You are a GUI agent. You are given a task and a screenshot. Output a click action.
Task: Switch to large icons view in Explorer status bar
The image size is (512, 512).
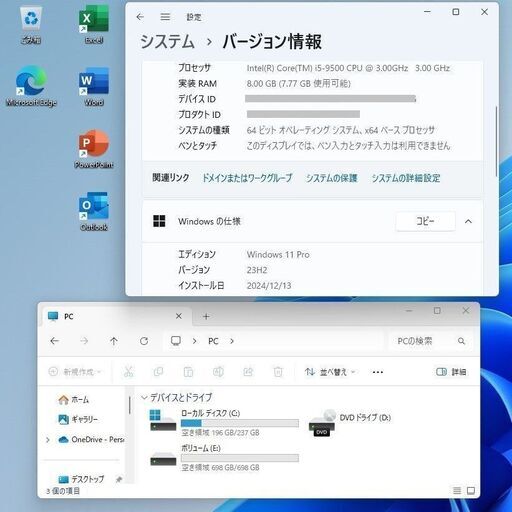pos(471,490)
